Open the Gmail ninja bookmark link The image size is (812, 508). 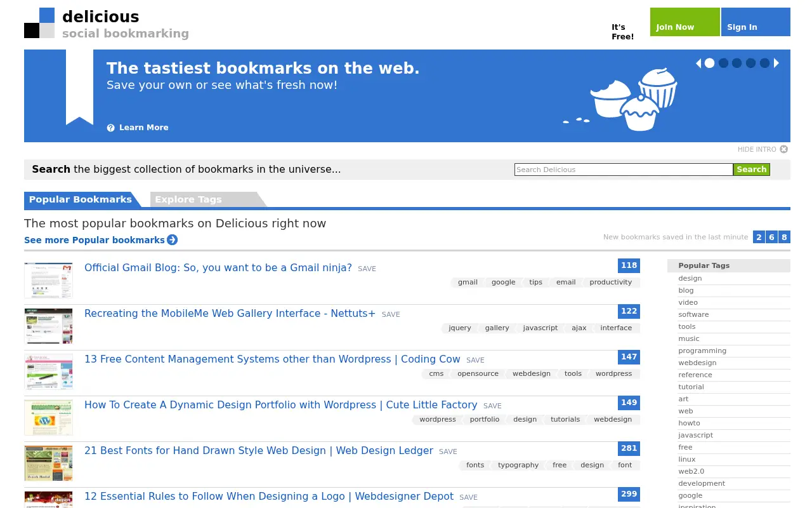coord(218,268)
